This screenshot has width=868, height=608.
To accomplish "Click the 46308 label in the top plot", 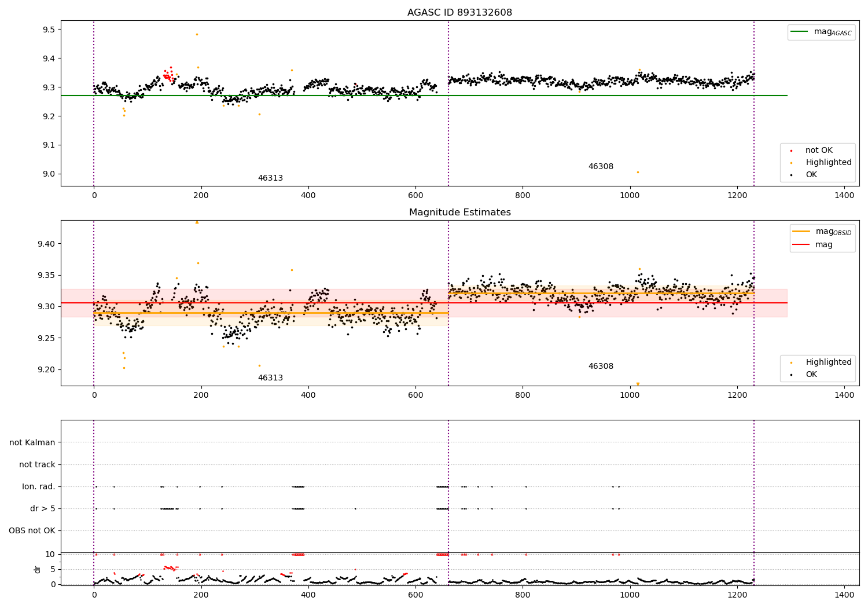I will (x=601, y=167).
